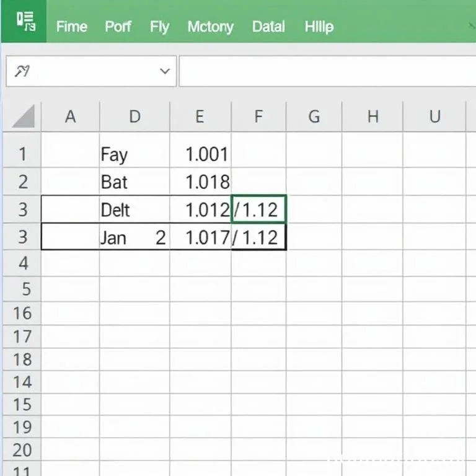Select the column U header
The width and height of the screenshot is (476, 476).
pyautogui.click(x=434, y=116)
